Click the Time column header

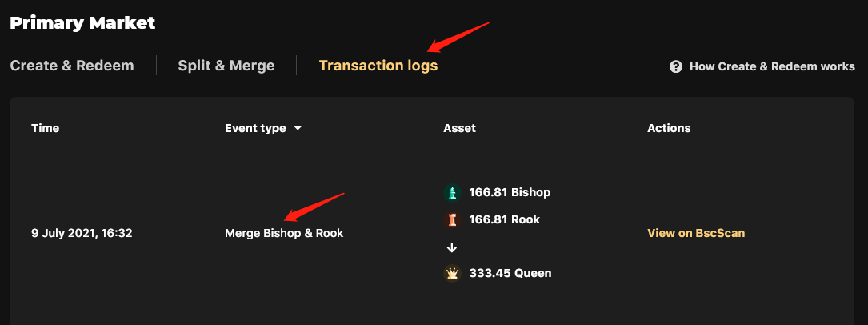tap(46, 128)
